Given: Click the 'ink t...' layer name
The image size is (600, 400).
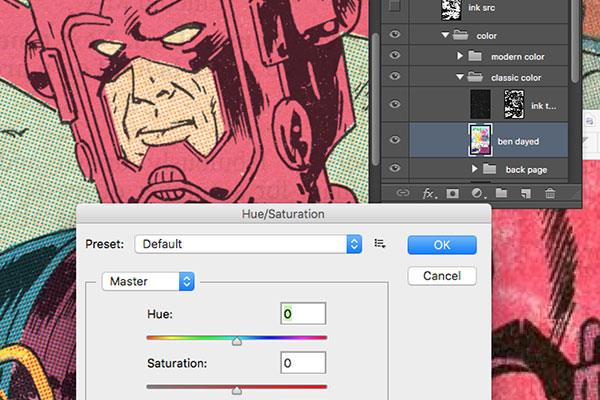Looking at the screenshot, I should pyautogui.click(x=543, y=106).
